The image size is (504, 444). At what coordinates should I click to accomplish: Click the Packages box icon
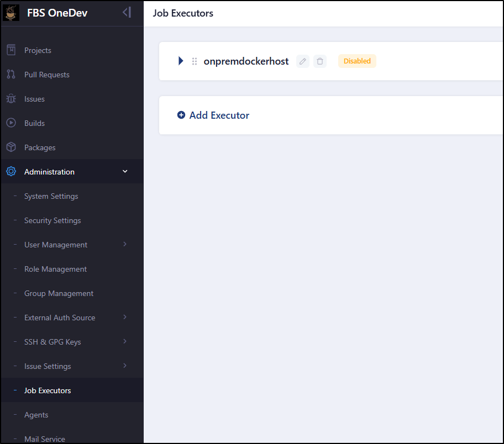11,147
